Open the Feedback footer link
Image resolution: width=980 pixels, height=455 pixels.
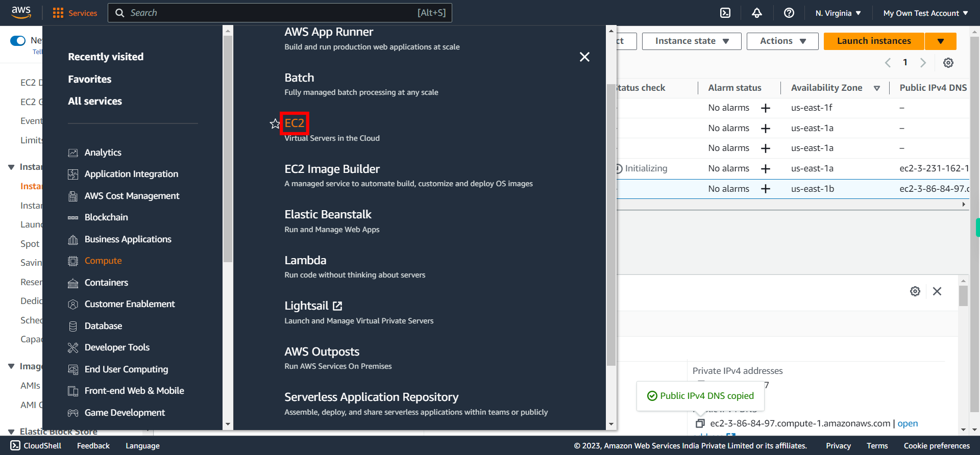tap(93, 446)
